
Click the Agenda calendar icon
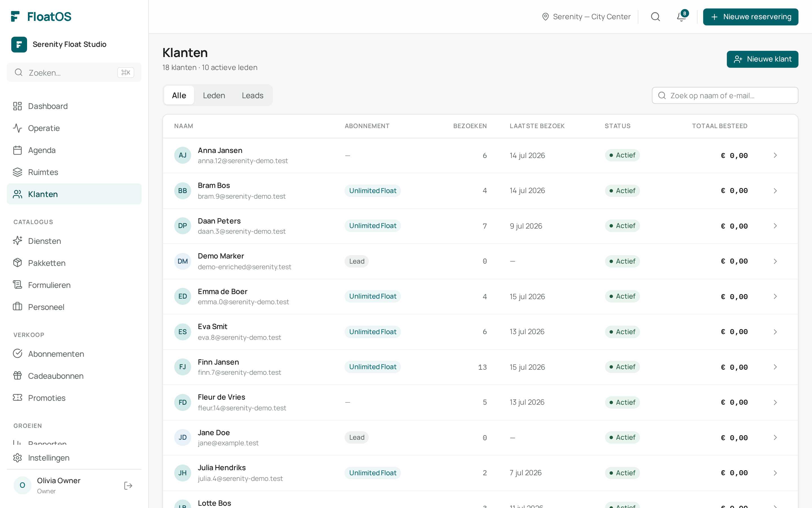17,150
